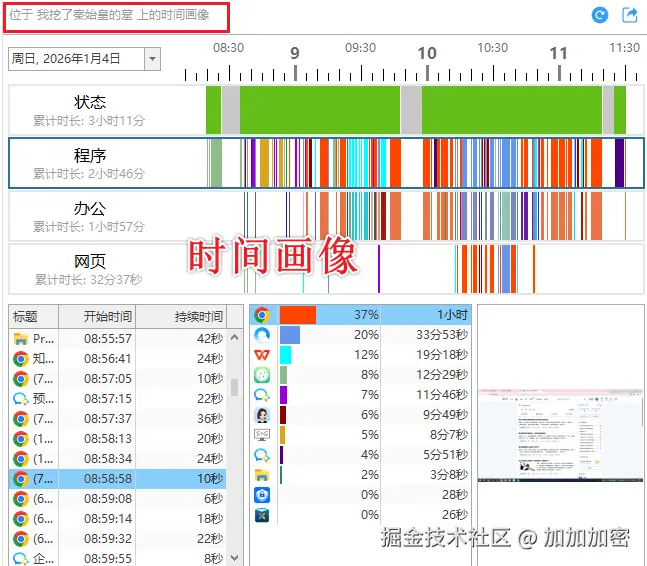
Task: Click folder icon in the 08:55:57 row
Action: (x=21, y=339)
